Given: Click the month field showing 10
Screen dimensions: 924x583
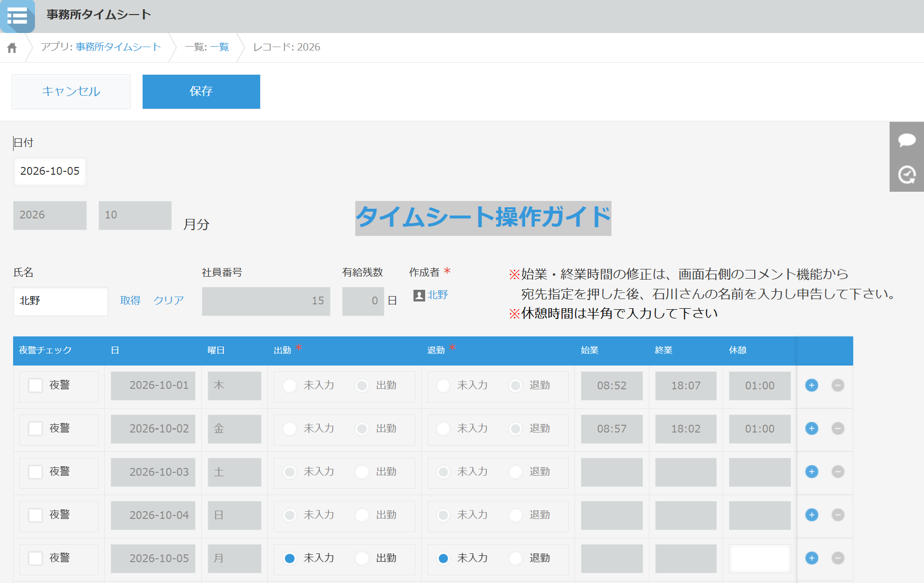Looking at the screenshot, I should pos(135,215).
